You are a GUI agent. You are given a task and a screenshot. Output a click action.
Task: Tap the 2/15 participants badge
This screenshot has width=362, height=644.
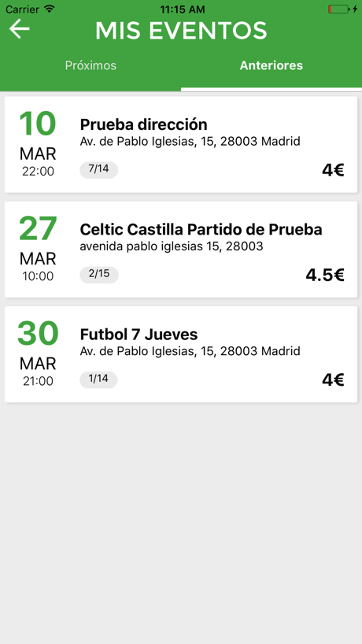[99, 275]
